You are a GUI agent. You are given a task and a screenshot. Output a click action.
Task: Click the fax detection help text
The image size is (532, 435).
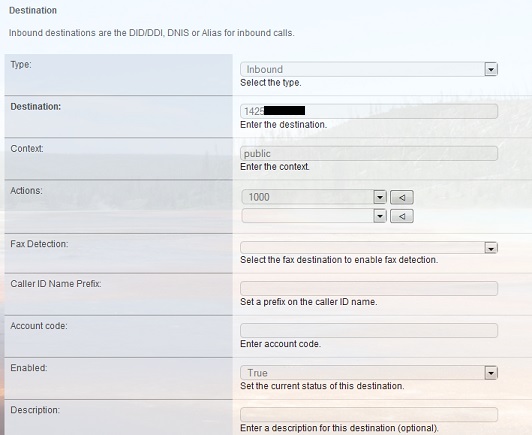pos(339,260)
